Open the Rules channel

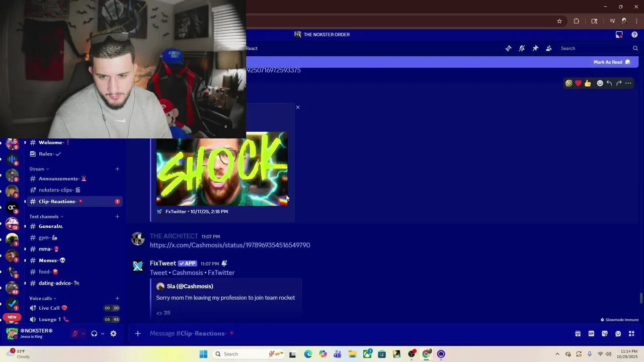74,154
